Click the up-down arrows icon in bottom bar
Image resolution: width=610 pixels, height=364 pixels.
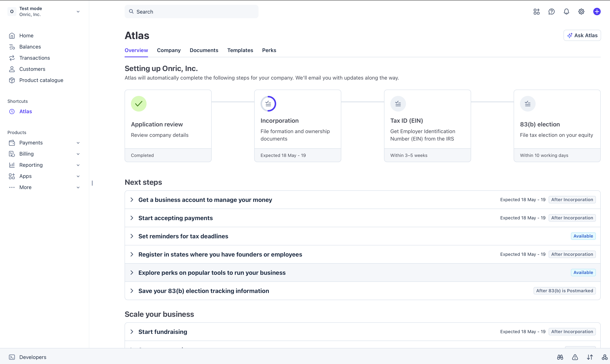click(x=590, y=357)
